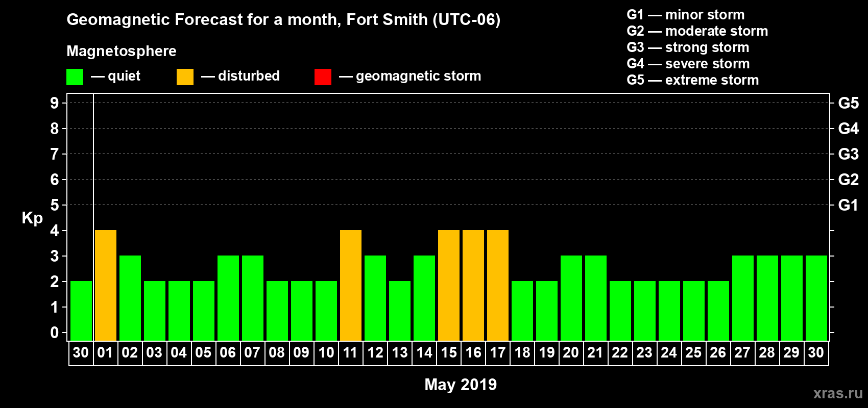Screen dimensions: 868x408
Task: Click the orange bar for day 16
Action: coord(473,285)
